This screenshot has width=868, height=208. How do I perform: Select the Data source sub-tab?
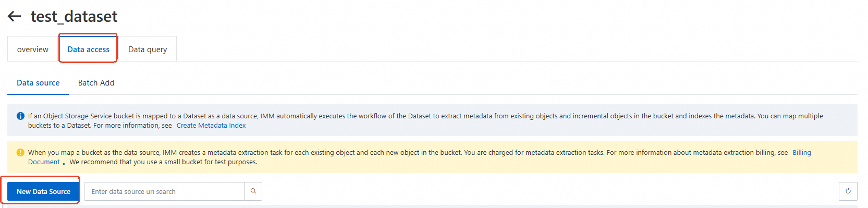[x=38, y=83]
